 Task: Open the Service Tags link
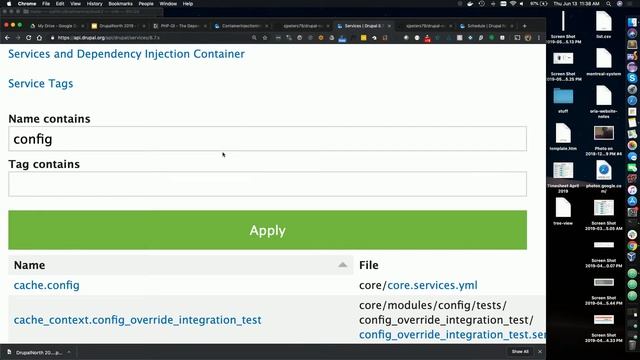click(x=41, y=84)
